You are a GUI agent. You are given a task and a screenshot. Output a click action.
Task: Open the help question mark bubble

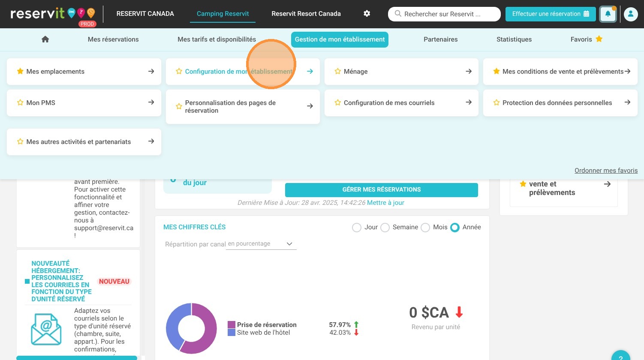pyautogui.click(x=620, y=357)
